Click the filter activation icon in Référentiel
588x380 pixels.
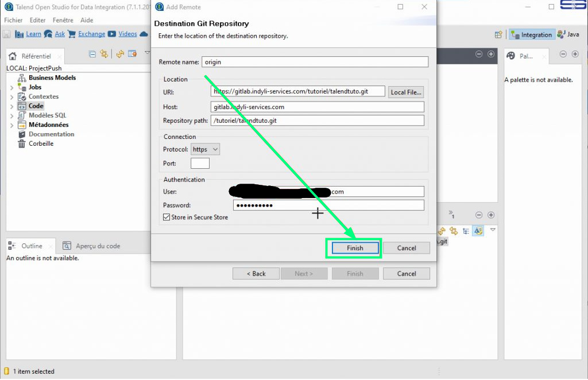[132, 53]
